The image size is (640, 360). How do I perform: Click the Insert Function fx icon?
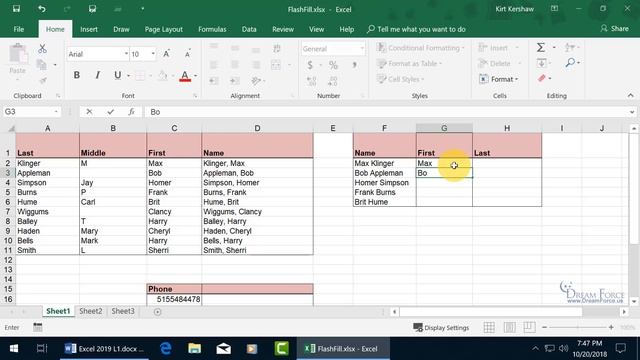click(x=131, y=112)
